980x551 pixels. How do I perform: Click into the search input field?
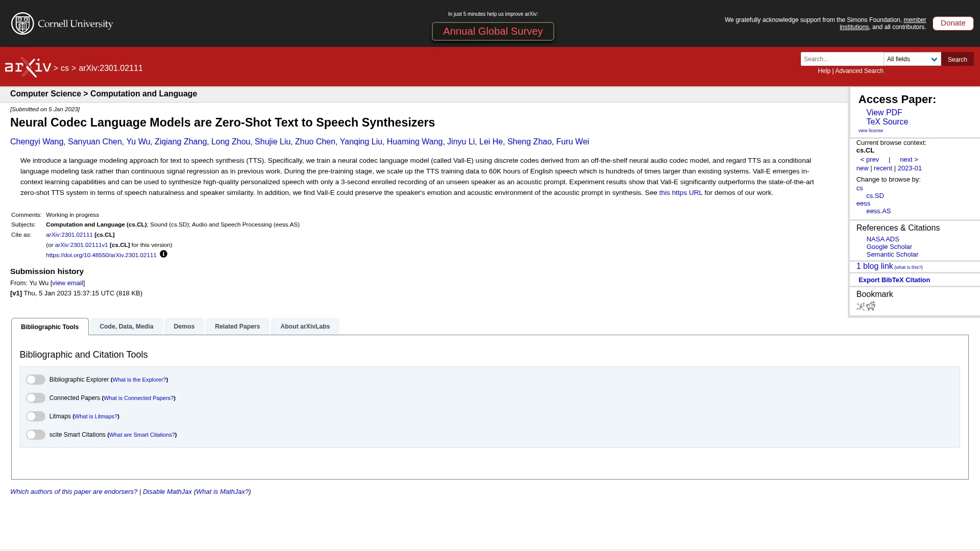(x=842, y=59)
